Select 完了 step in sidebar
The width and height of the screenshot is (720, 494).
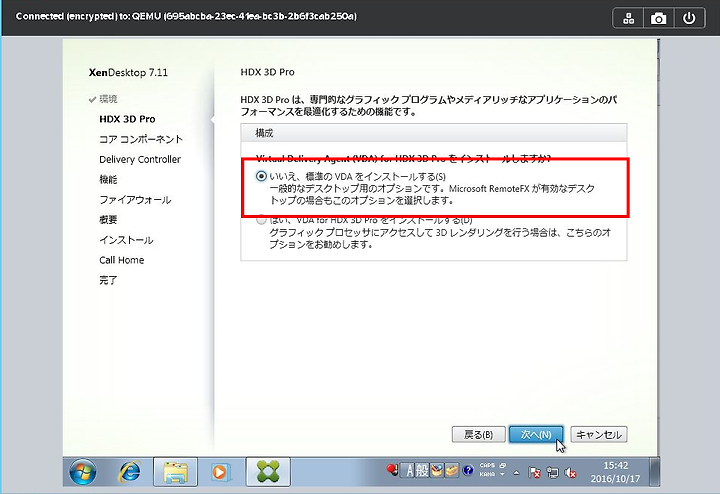[x=108, y=281]
